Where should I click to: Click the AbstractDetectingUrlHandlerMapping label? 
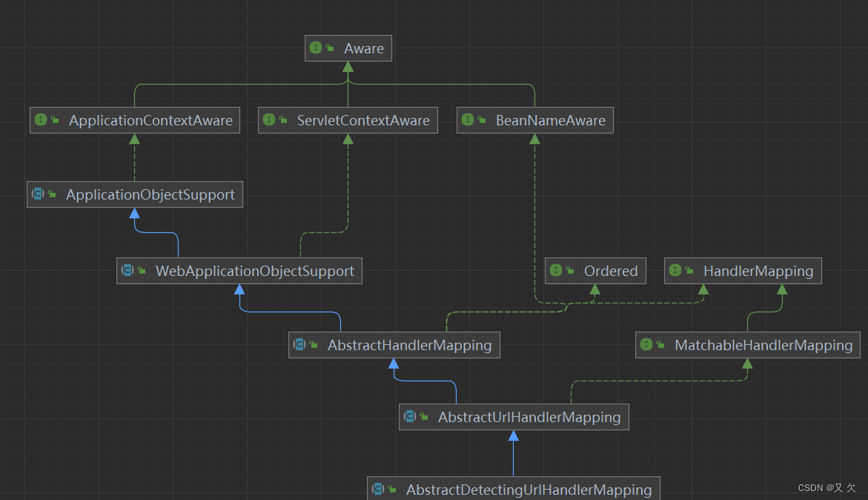(529, 490)
